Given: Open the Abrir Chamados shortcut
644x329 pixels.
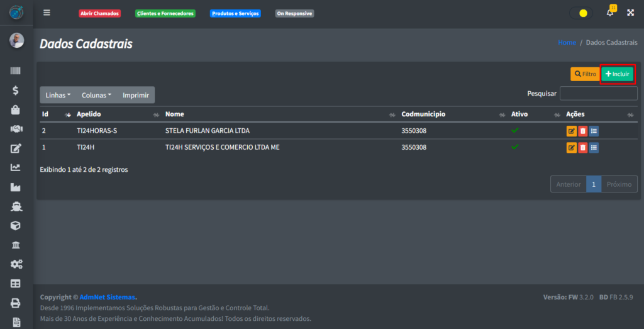Looking at the screenshot, I should pos(99,13).
